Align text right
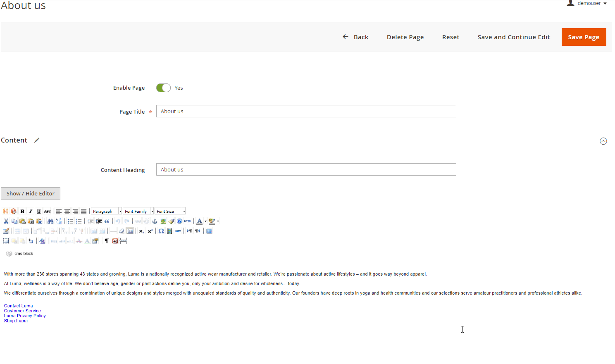 tap(75, 211)
